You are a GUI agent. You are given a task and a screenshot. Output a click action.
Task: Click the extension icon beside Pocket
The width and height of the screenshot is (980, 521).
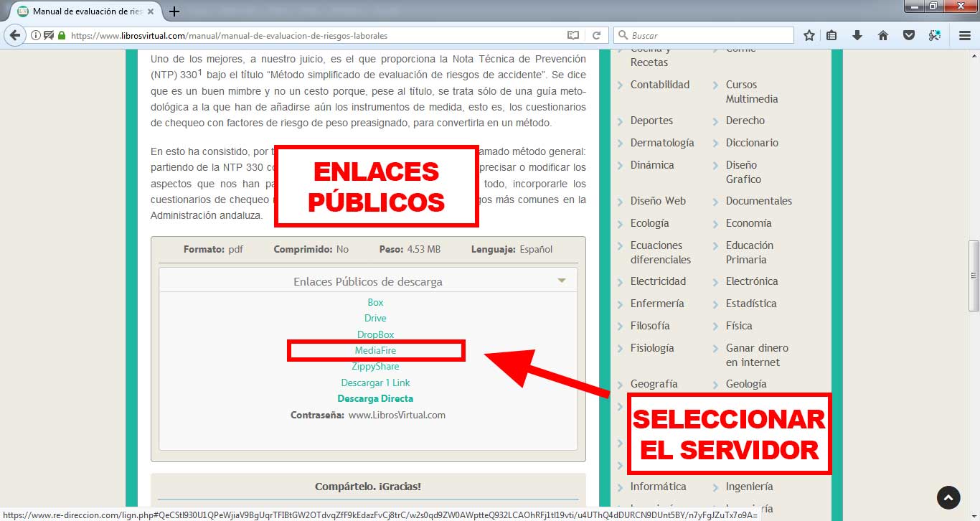(x=934, y=35)
